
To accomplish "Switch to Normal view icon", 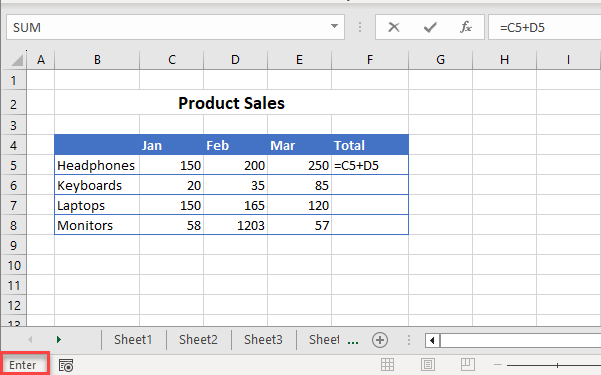I will click(x=387, y=364).
